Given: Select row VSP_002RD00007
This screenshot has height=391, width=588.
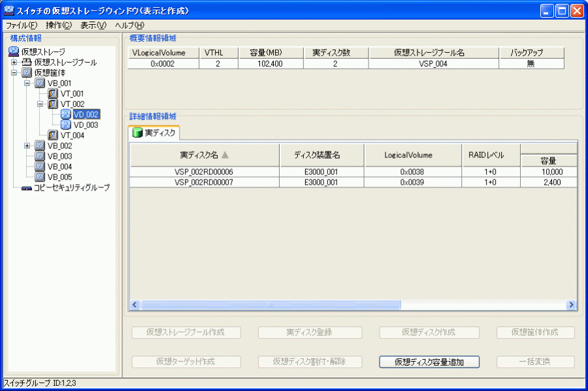Looking at the screenshot, I should (353, 182).
